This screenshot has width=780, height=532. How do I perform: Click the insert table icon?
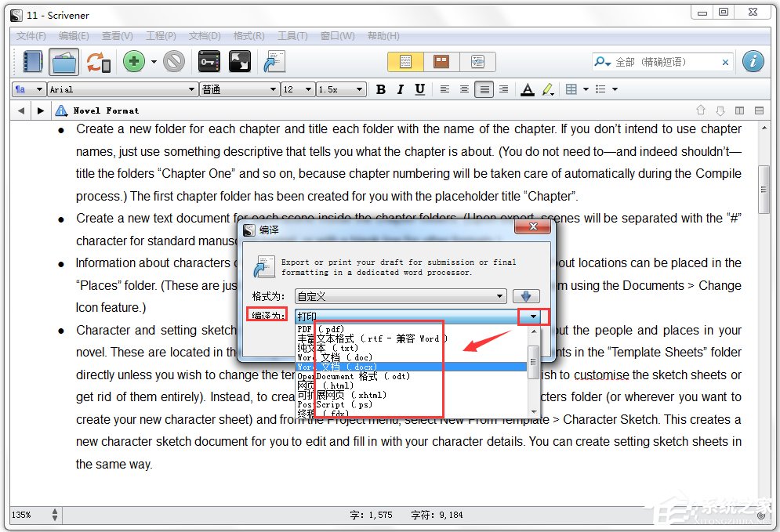click(571, 89)
